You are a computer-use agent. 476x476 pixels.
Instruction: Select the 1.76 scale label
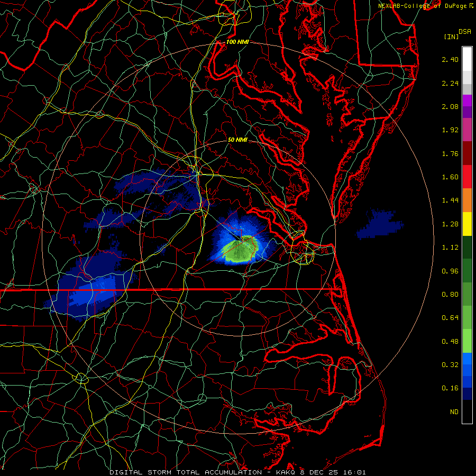450,153
